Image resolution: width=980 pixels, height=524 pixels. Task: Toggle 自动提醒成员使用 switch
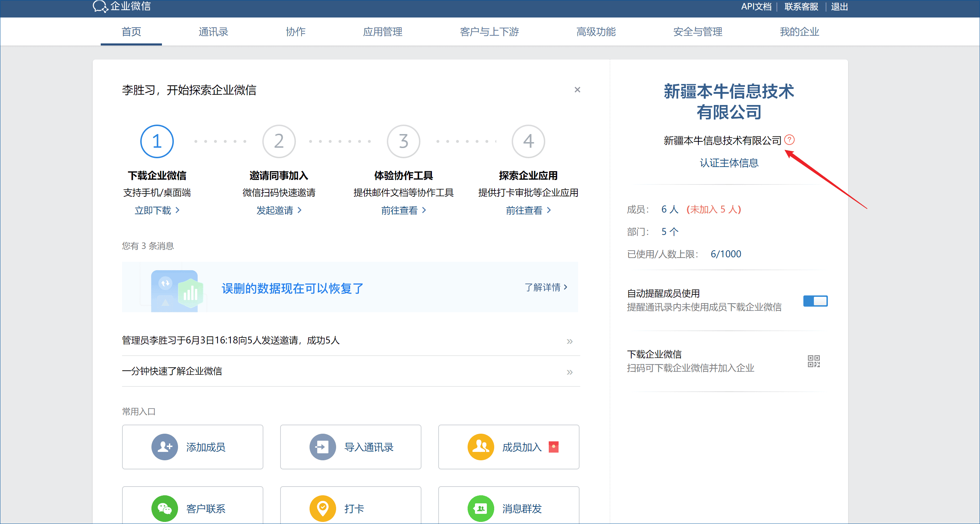point(815,301)
